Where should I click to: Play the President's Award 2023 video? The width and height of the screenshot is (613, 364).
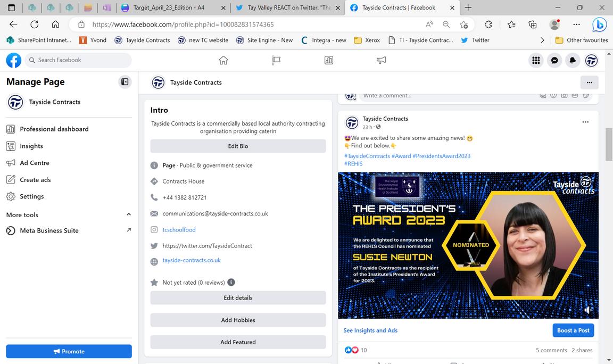(468, 245)
